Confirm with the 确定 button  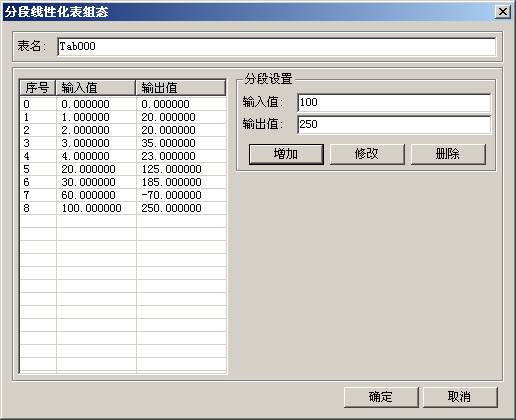click(381, 397)
